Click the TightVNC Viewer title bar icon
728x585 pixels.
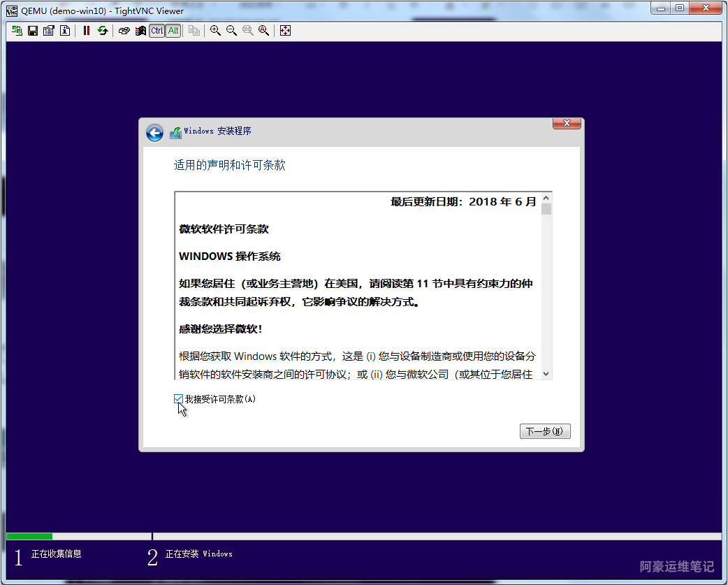(12, 10)
